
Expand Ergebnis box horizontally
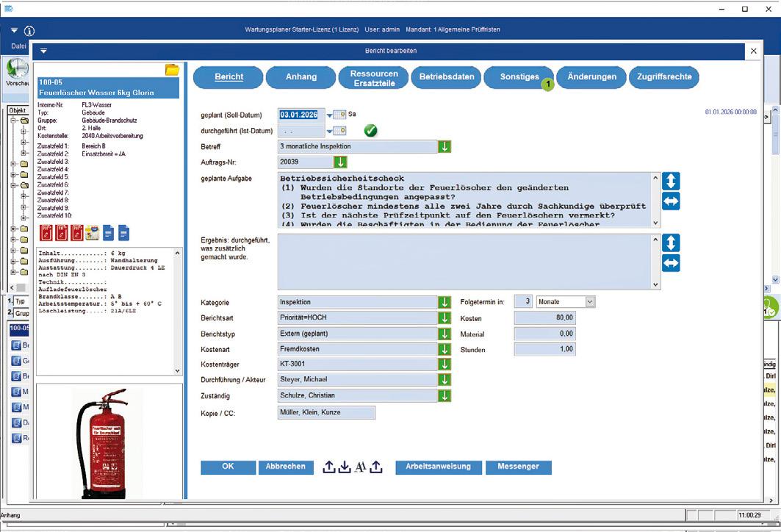[671, 263]
